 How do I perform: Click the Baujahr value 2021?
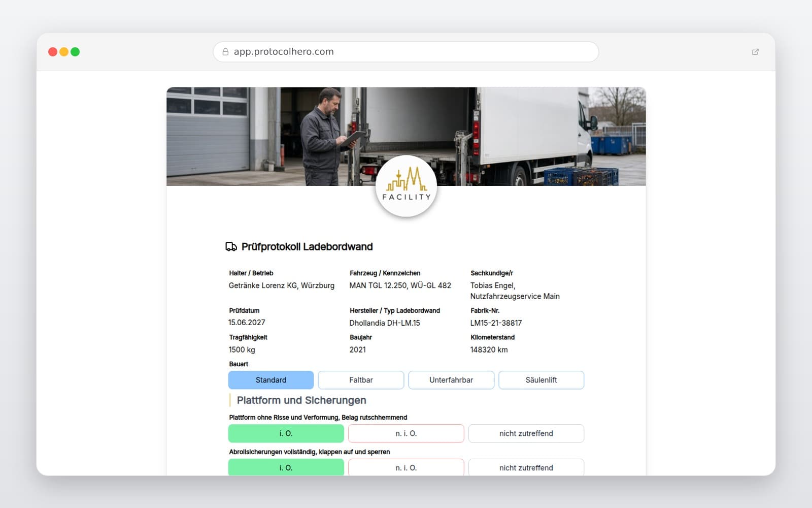coord(357,350)
